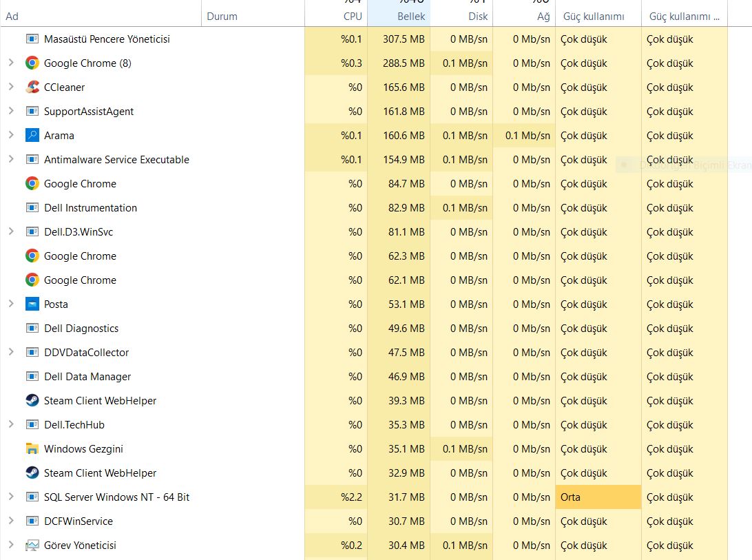Expand the SupportAssistAgent process
This screenshot has height=560, width=752.
pos(11,112)
